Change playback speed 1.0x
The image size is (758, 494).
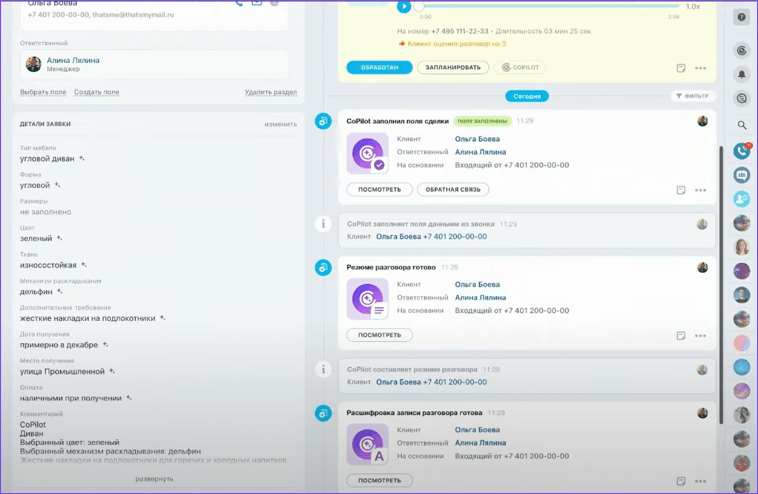click(692, 7)
